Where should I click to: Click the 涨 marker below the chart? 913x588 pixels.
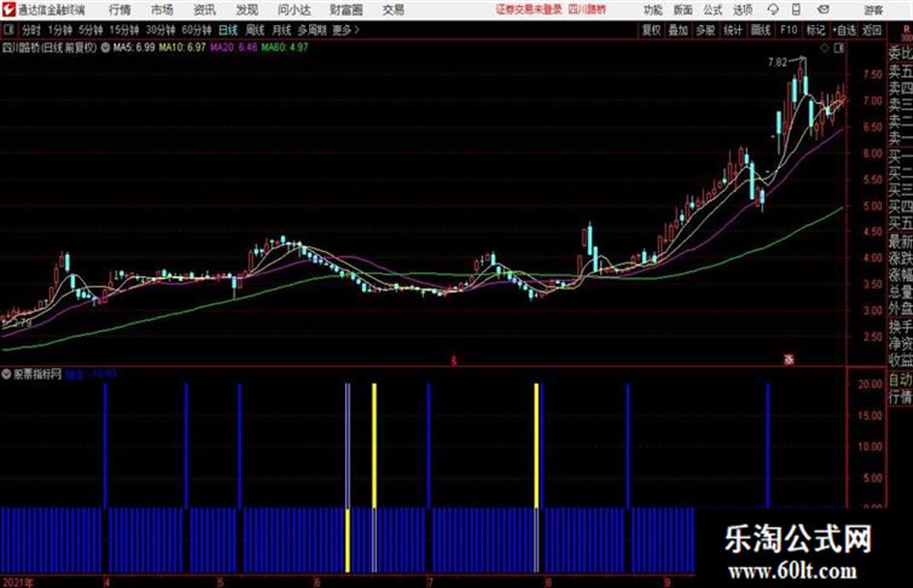point(789,360)
